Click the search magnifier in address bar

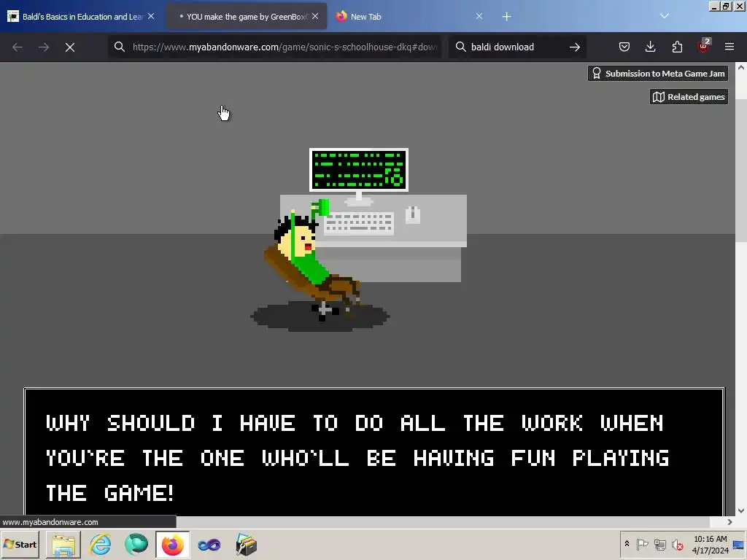(120, 47)
